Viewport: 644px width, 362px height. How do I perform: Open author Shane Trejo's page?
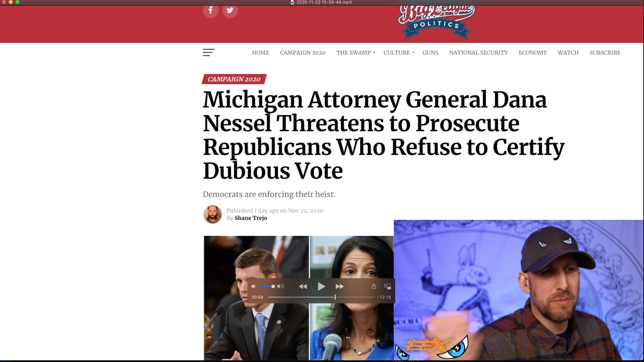tap(251, 218)
